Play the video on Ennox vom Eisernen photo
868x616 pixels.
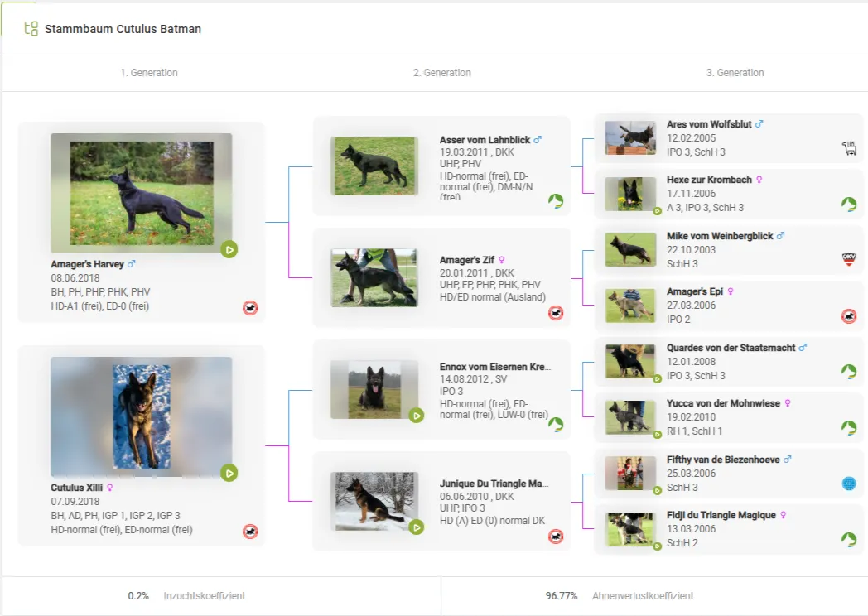[417, 415]
